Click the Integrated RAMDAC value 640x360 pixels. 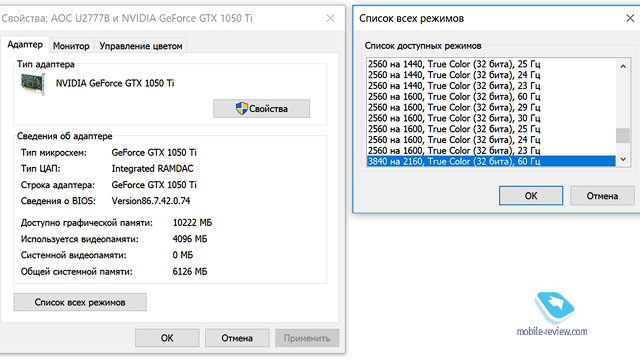152,169
